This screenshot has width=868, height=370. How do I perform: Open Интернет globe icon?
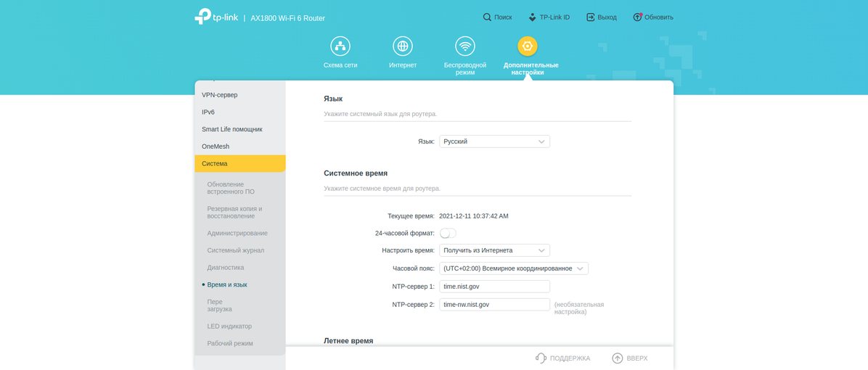[403, 46]
